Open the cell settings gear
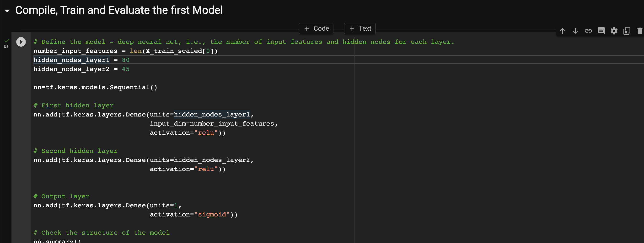This screenshot has height=243, width=644. (614, 31)
